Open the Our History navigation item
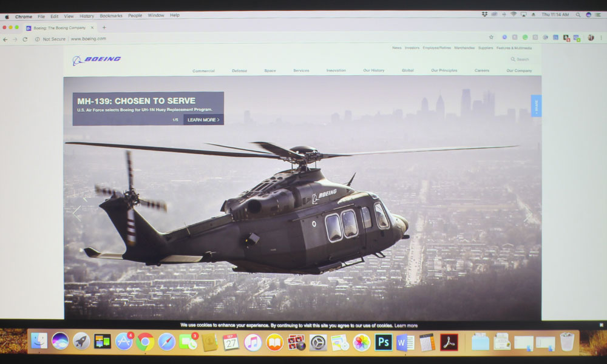607x364 pixels. (x=373, y=70)
